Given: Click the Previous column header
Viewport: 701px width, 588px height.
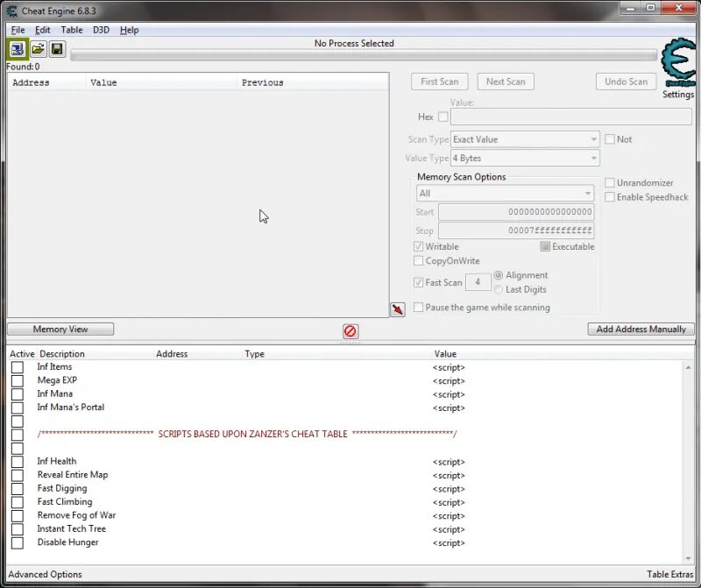Looking at the screenshot, I should (313, 82).
